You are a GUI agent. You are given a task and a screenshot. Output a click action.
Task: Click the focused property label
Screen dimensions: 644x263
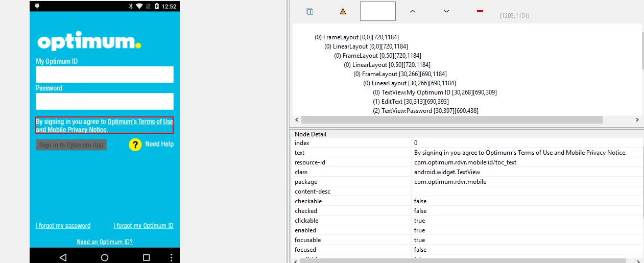[305, 250]
